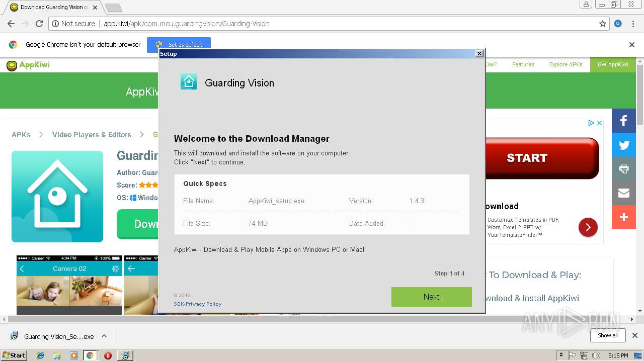Open Windows Explorer from taskbar
The height and width of the screenshot is (362, 644).
[x=57, y=355]
